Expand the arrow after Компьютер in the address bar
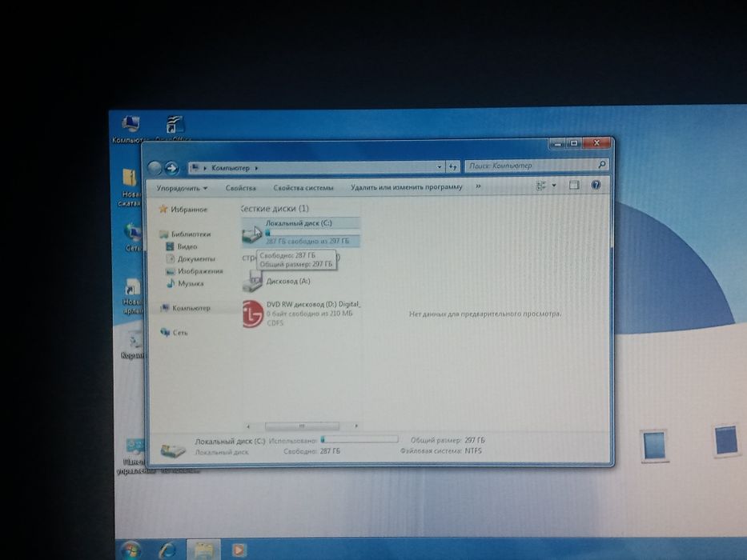Screen dimensions: 747x560 pyautogui.click(x=256, y=168)
